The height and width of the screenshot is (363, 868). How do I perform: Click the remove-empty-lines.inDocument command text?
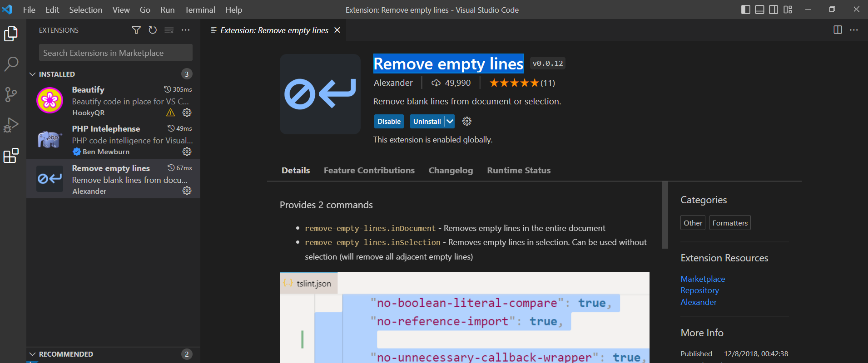coord(370,228)
